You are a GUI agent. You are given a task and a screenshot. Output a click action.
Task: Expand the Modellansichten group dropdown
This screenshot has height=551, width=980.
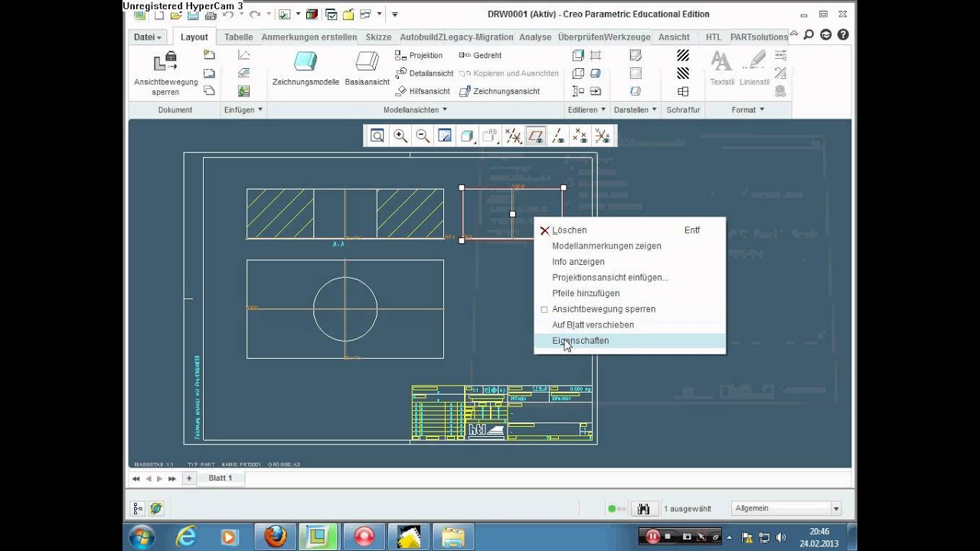[415, 109]
